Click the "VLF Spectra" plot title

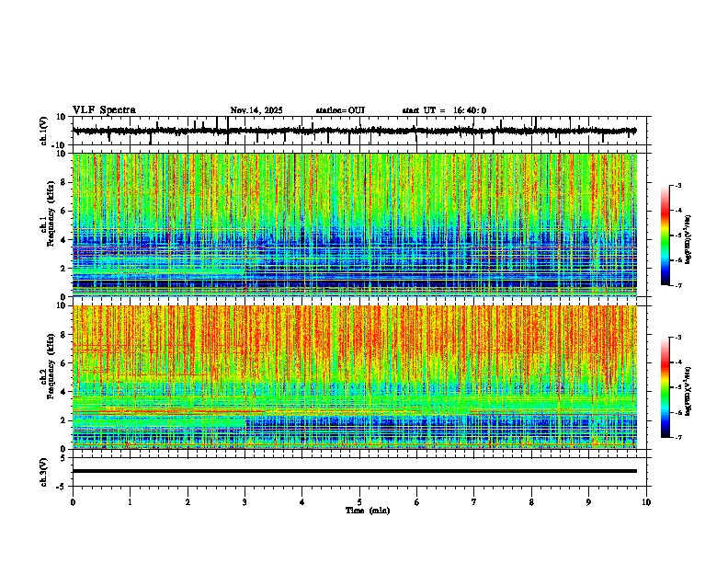(x=104, y=110)
